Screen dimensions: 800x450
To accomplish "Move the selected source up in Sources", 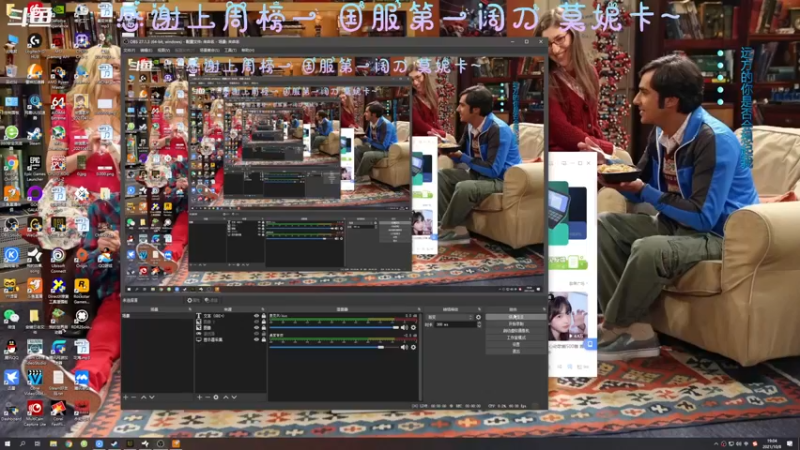I will [226, 397].
